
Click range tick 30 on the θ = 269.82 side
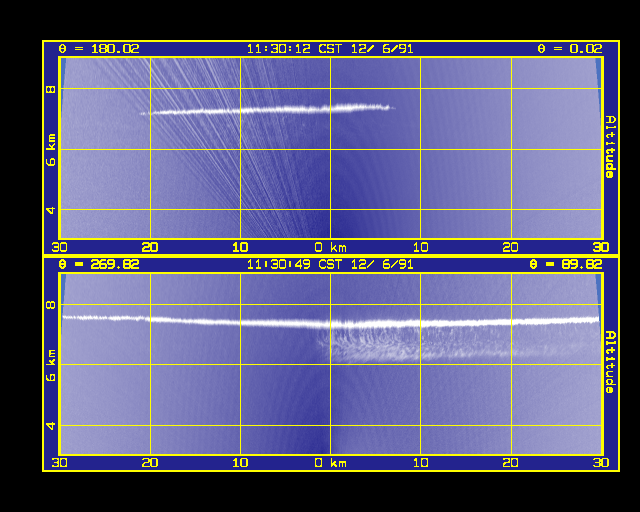(x=60, y=463)
